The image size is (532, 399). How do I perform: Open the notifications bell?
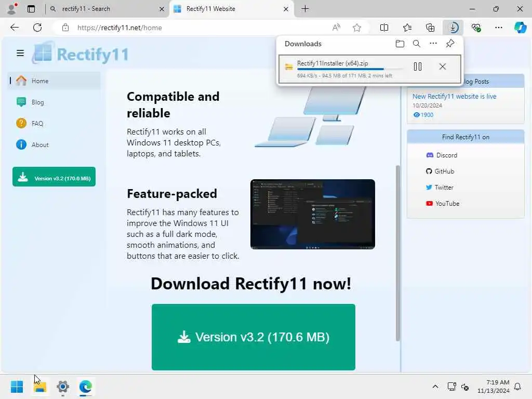518,387
